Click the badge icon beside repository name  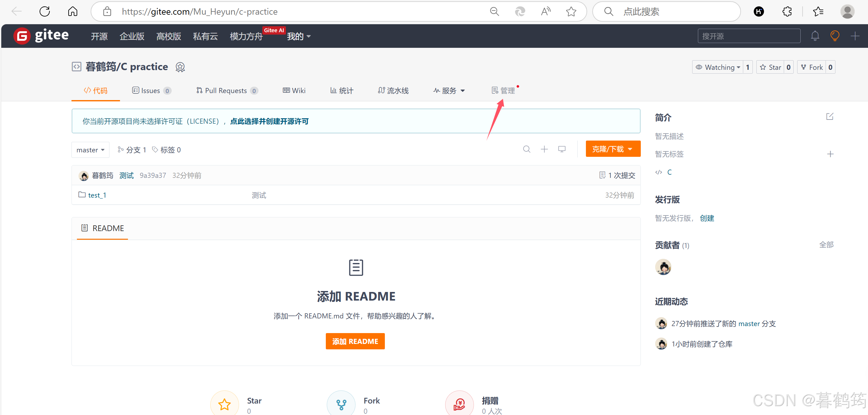180,67
